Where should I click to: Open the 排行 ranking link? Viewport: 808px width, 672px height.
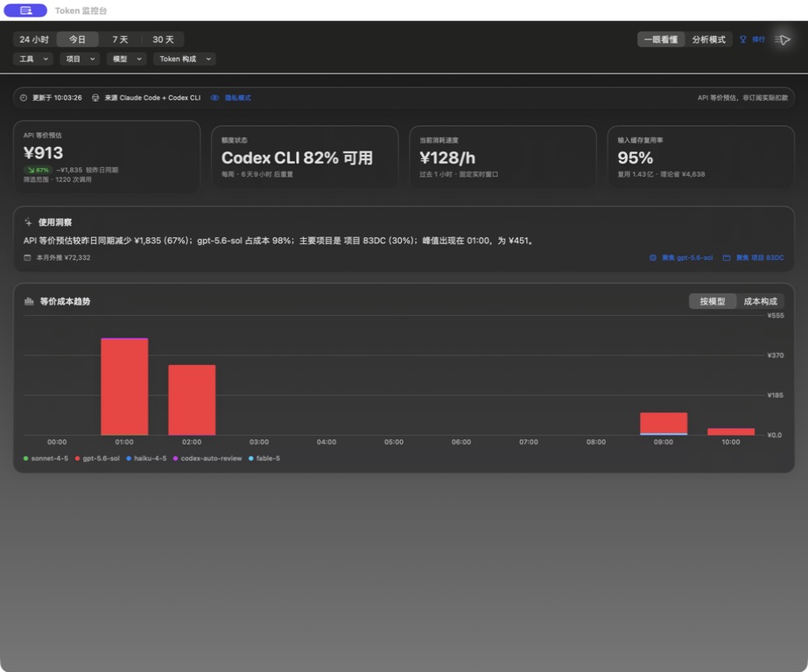click(758, 39)
